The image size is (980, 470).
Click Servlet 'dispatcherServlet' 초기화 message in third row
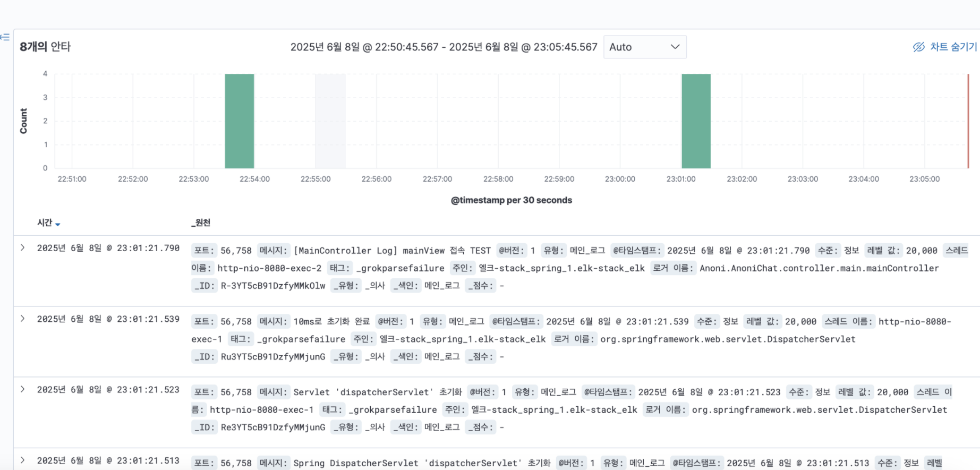click(378, 392)
